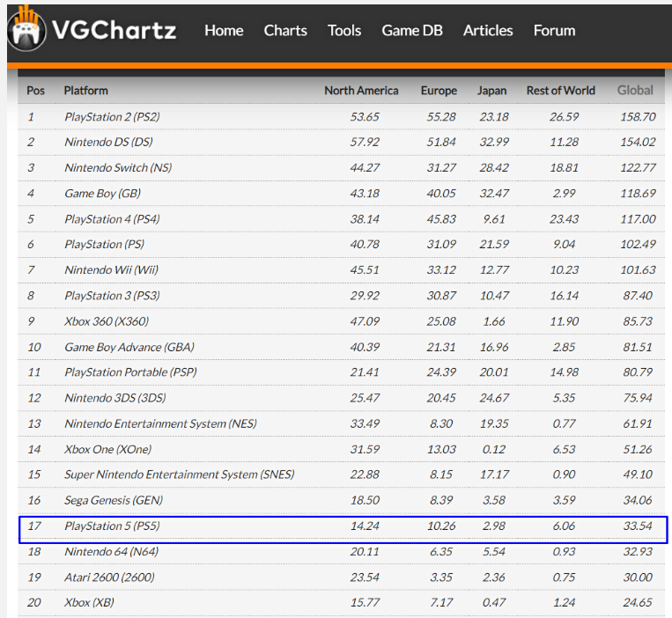Open the Articles menu

pyautogui.click(x=488, y=31)
